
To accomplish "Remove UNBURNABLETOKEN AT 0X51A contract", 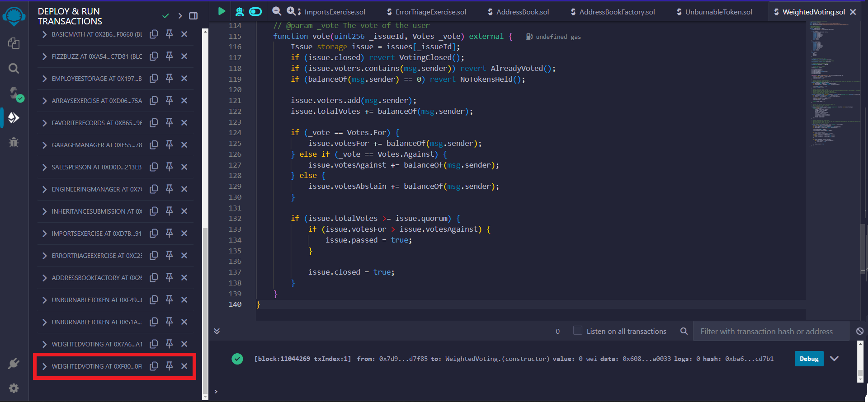I will [x=184, y=322].
